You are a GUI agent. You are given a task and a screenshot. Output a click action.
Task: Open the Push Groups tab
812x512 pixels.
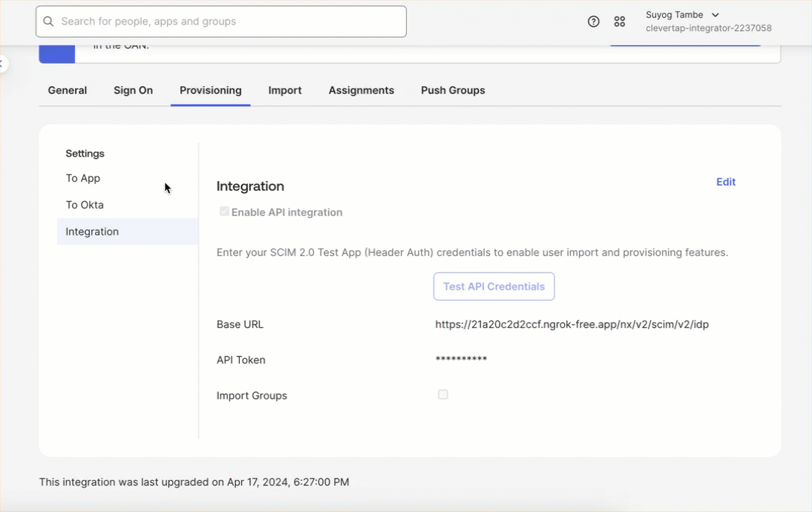[452, 90]
